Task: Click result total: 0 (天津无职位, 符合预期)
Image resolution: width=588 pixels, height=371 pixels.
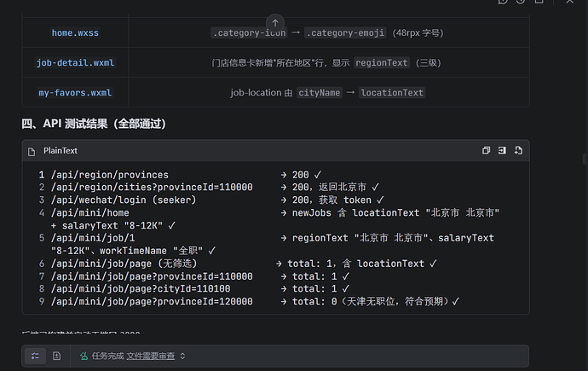Action: pyautogui.click(x=371, y=302)
